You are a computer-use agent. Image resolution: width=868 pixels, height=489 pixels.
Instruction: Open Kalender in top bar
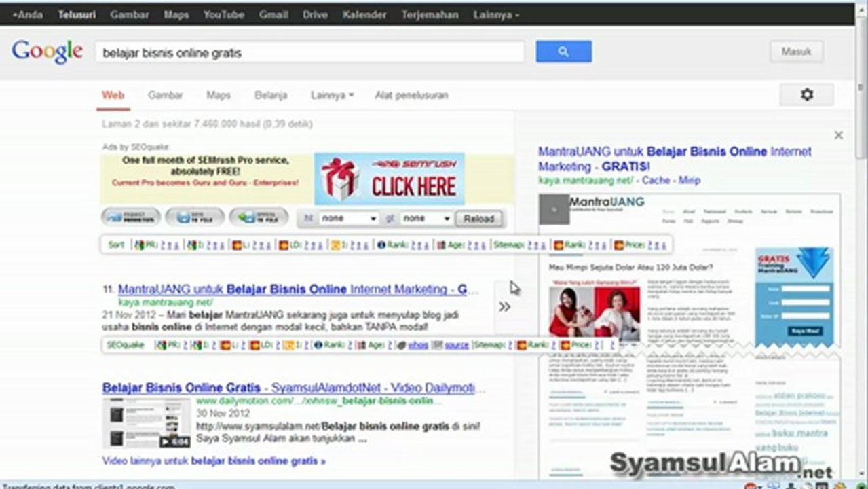tap(364, 14)
